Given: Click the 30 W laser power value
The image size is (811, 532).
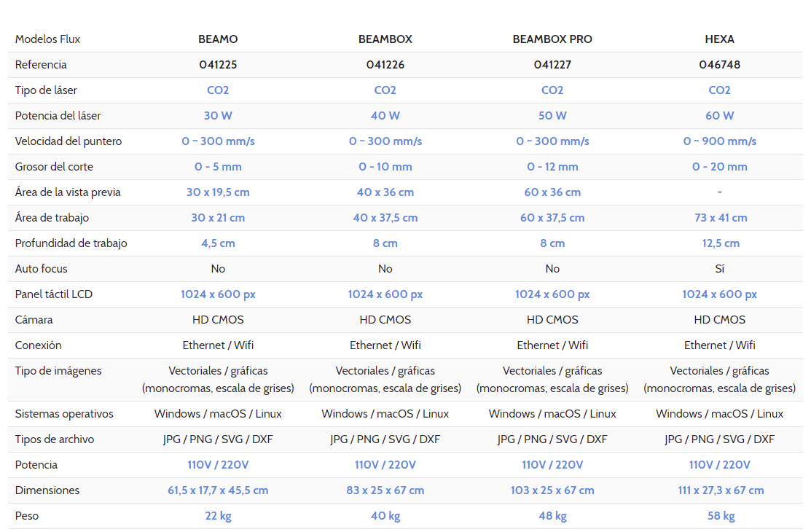Looking at the screenshot, I should 218,116.
